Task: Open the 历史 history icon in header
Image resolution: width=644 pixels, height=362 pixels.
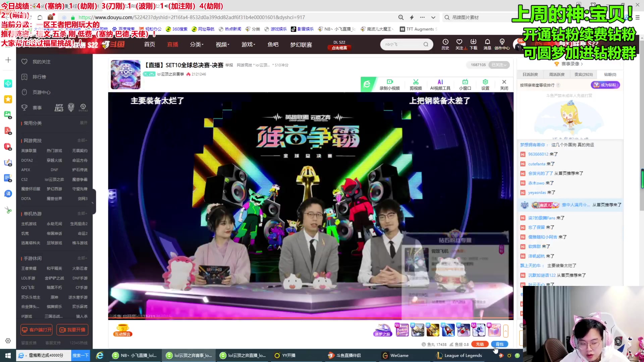Action: 445,44
